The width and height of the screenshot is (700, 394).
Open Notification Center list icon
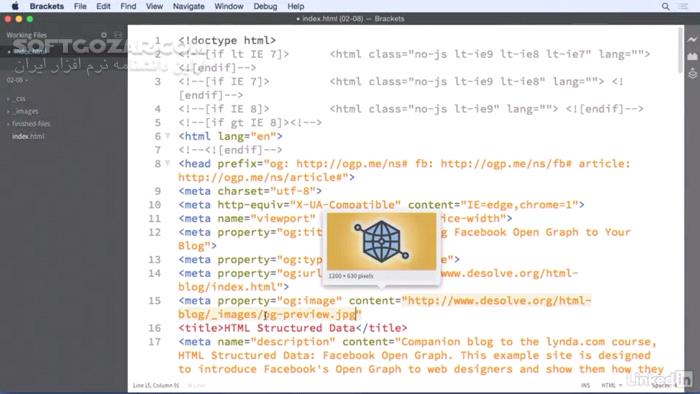coord(683,6)
